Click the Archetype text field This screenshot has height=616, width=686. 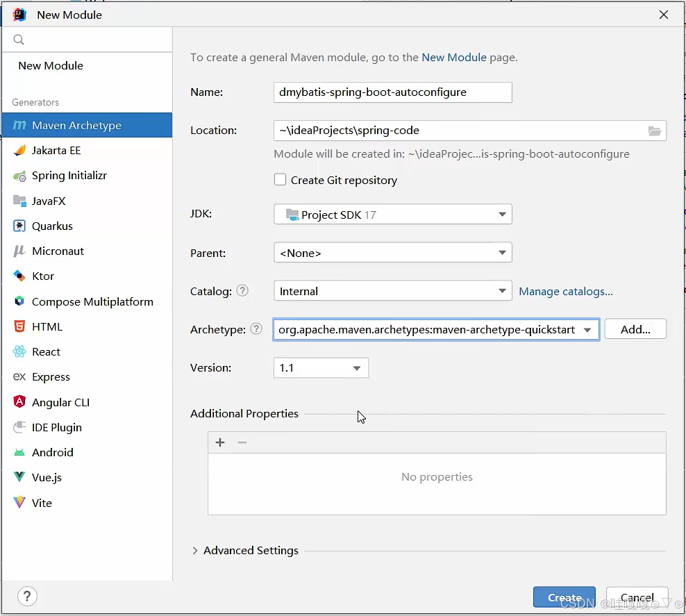[x=426, y=329]
